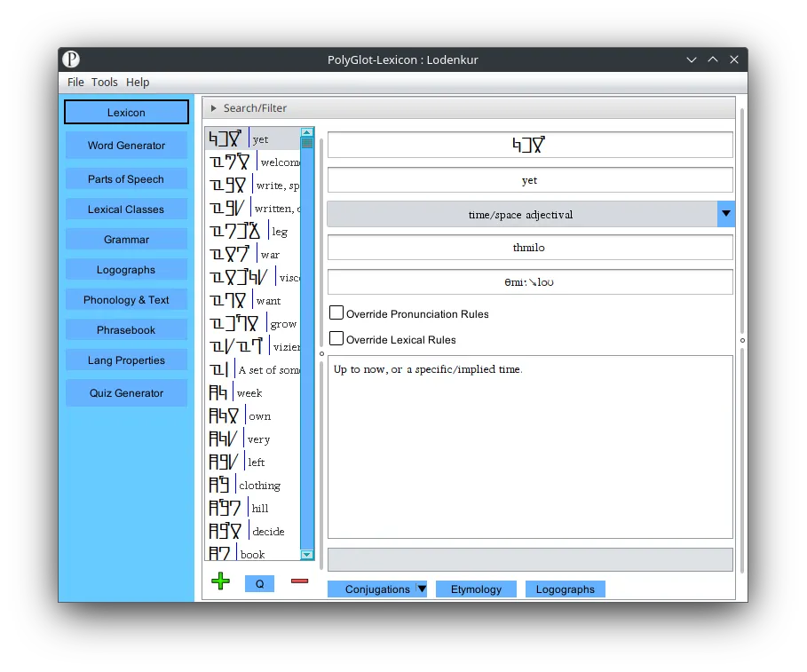Open the Word Generator section

click(126, 146)
